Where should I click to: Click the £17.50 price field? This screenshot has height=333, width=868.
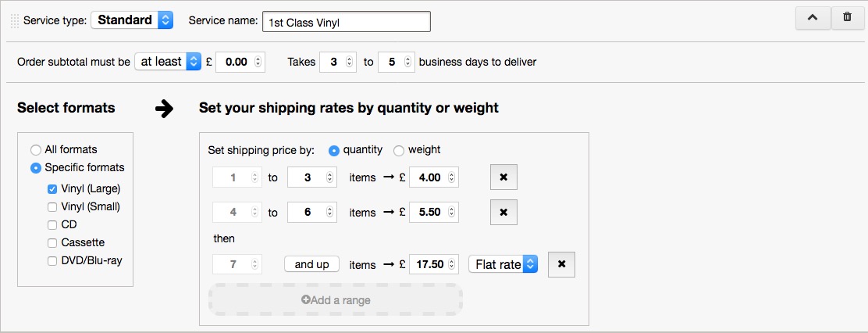430,265
